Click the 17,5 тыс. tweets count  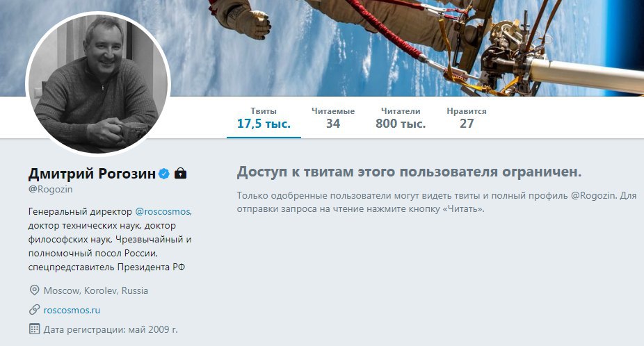(264, 124)
